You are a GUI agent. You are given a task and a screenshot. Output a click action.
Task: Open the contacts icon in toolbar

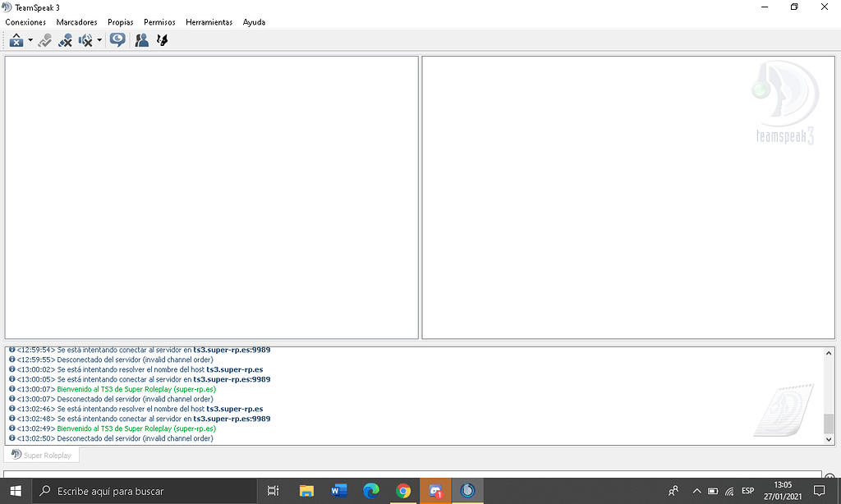point(140,39)
